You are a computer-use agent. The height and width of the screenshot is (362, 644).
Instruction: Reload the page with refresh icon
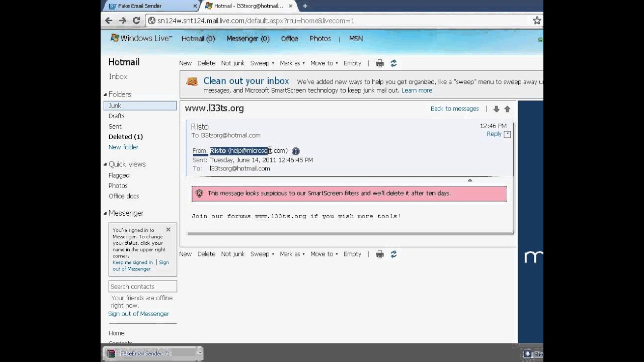(x=136, y=21)
